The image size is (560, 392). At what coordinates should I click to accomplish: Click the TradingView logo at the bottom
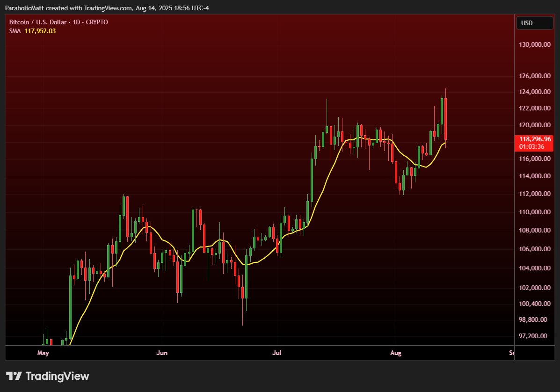click(48, 376)
